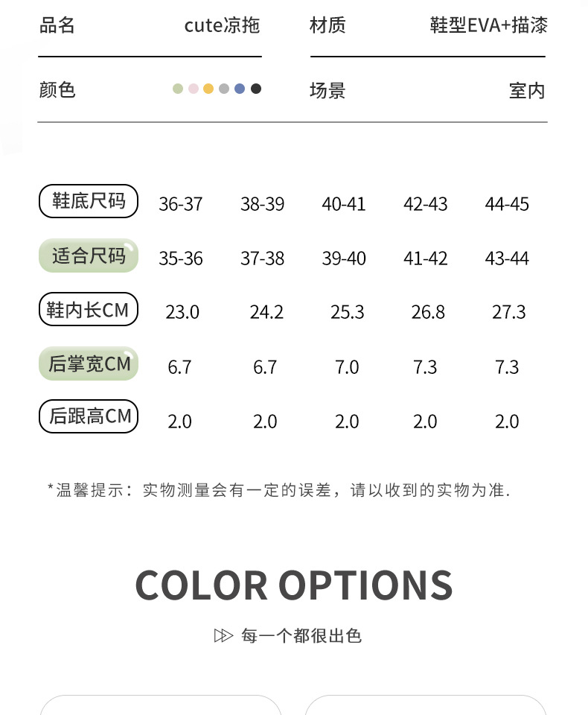Viewport: 588px width, 715px height.
Task: Choose sole size 40-41
Action: (x=344, y=204)
